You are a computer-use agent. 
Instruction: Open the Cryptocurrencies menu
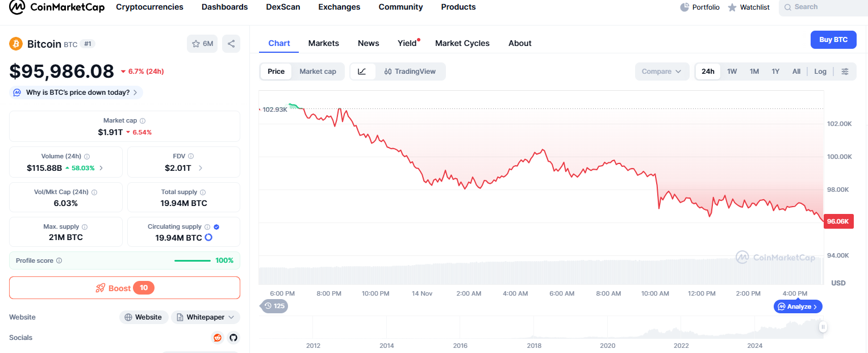pos(149,7)
